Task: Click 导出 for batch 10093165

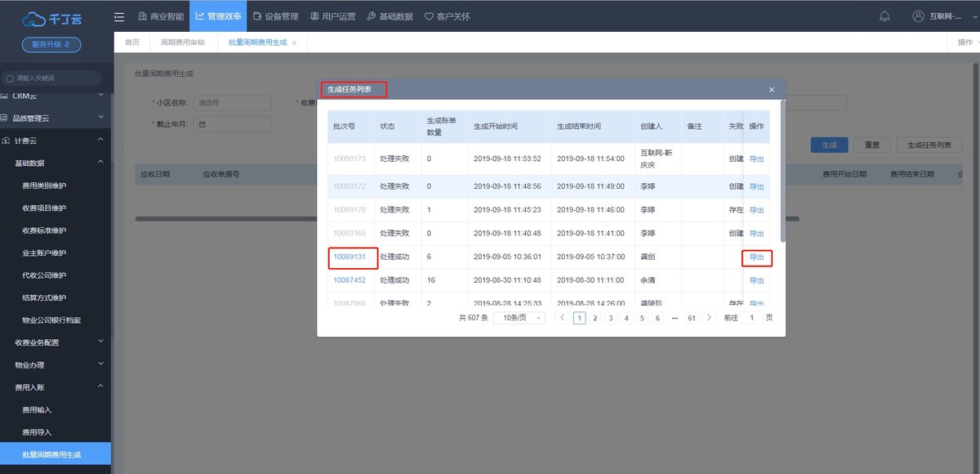Action: (756, 234)
